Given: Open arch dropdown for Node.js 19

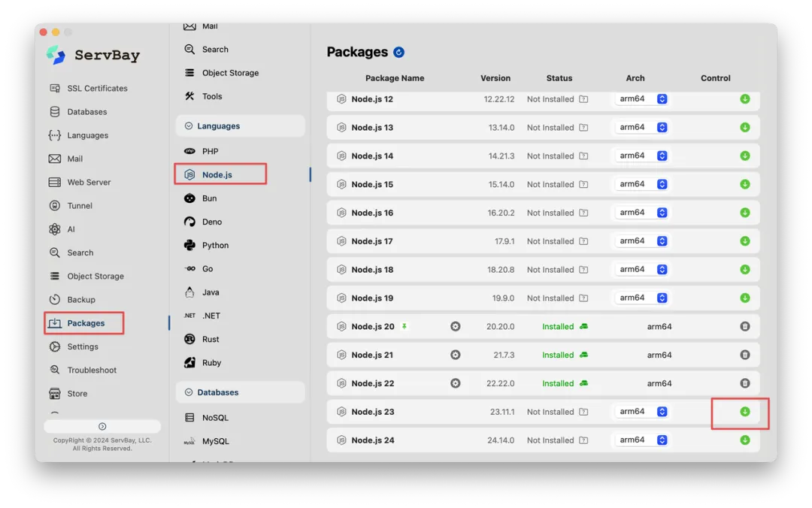Looking at the screenshot, I should coord(641,298).
